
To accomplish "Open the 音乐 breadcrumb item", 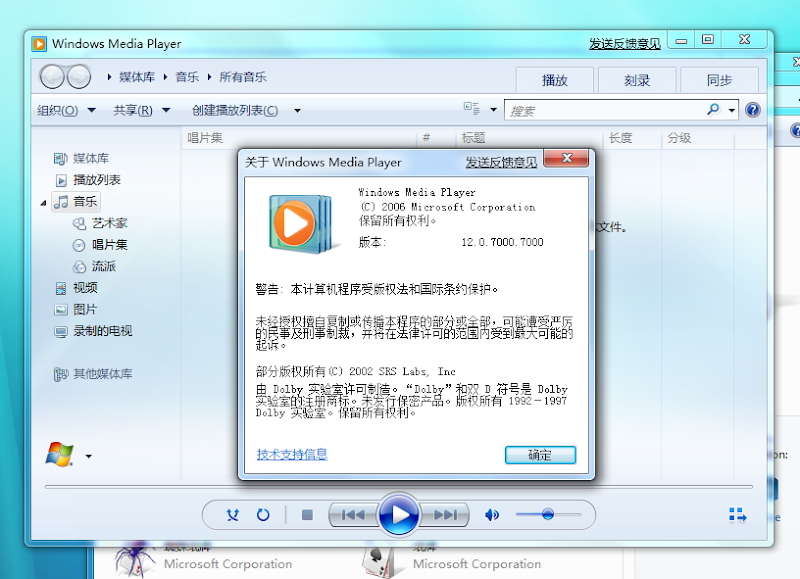I will 187,77.
